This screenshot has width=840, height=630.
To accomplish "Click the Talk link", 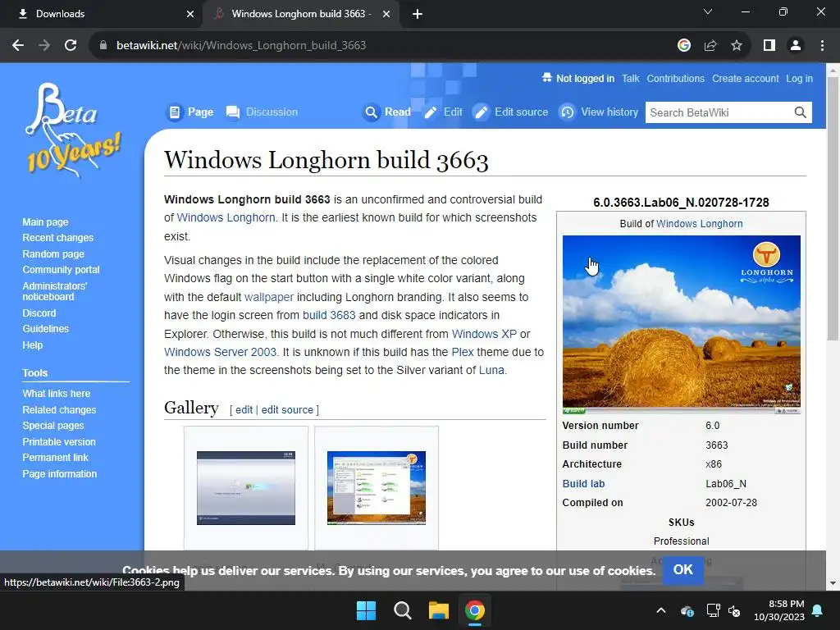I will [x=631, y=78].
